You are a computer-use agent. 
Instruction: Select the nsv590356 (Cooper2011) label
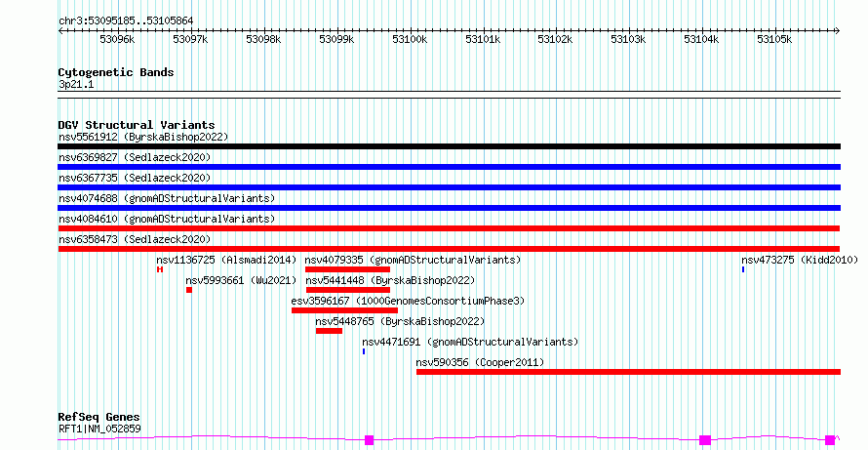(480, 362)
